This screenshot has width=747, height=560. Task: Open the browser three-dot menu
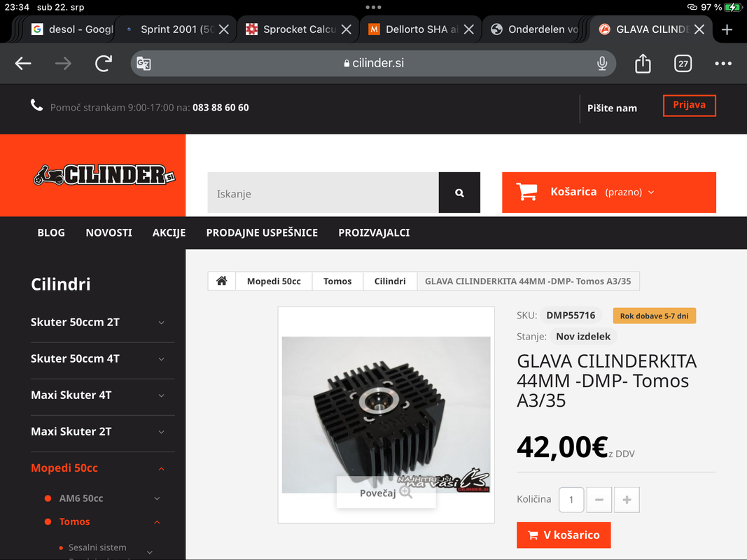point(722,63)
